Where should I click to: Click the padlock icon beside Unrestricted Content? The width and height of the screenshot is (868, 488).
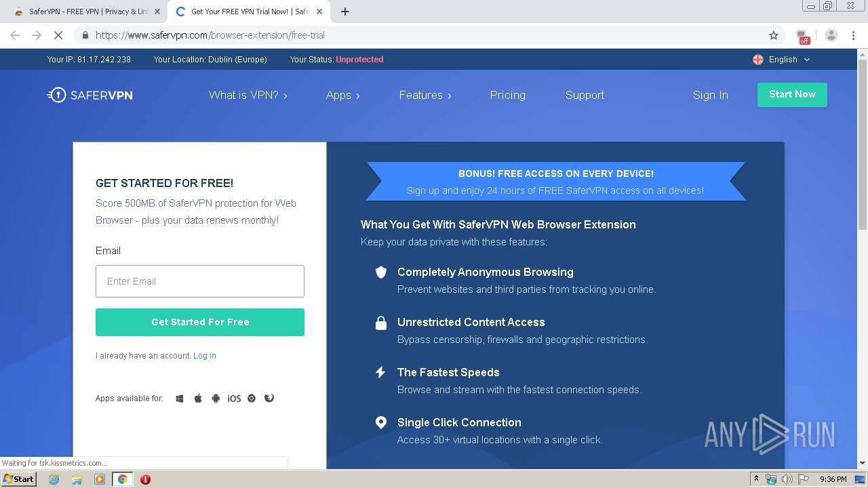pyautogui.click(x=381, y=323)
